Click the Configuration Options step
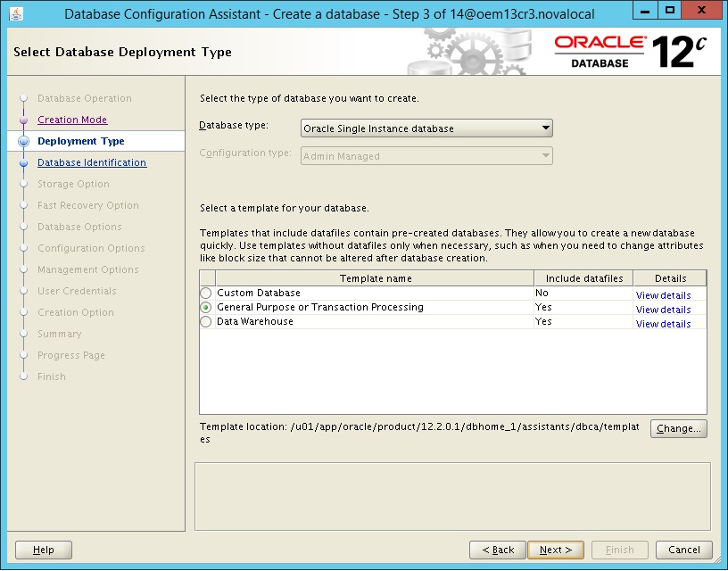The image size is (728, 571). click(91, 248)
